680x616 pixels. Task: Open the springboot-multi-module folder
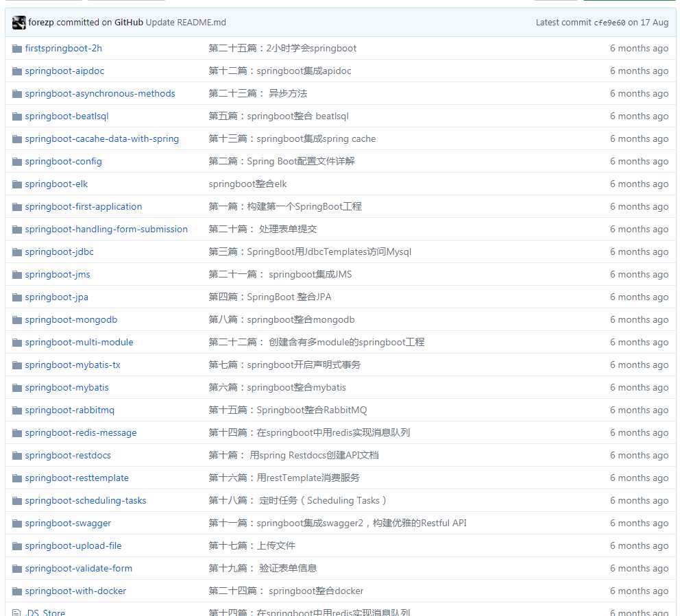(x=79, y=343)
